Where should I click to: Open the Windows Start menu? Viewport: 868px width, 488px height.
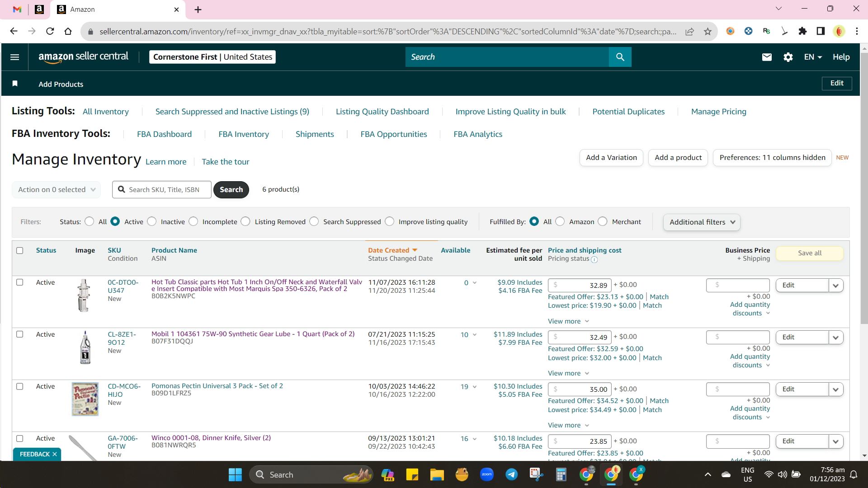pos(235,474)
